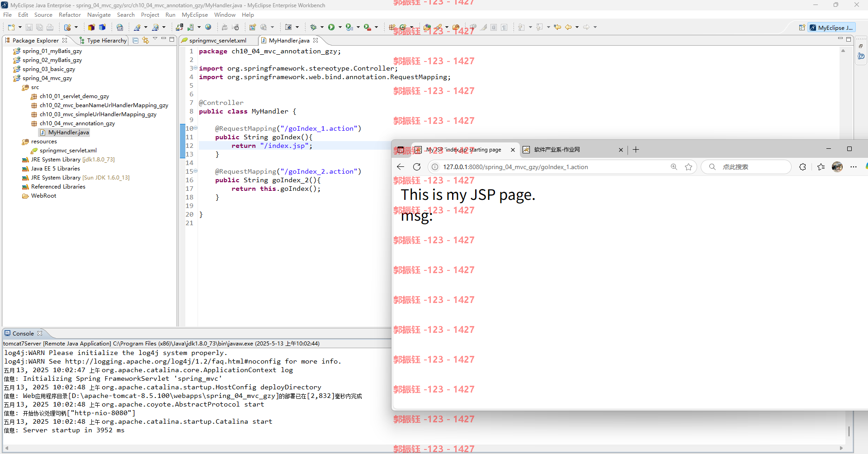Screen dimensions: 868x454
Task: Collapse goIndex_2 method fold marker line 15
Action: coord(196,171)
